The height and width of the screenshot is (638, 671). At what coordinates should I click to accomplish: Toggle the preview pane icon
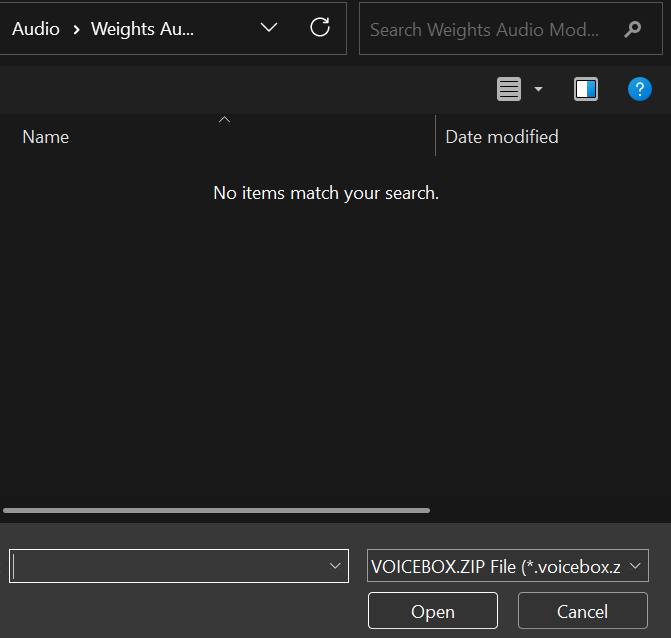[x=586, y=89]
